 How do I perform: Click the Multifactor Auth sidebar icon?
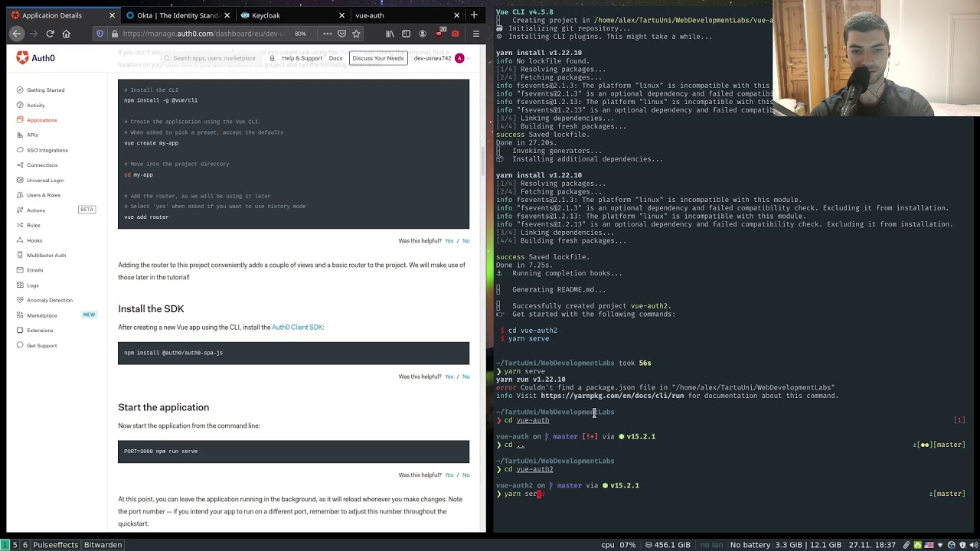pos(20,255)
